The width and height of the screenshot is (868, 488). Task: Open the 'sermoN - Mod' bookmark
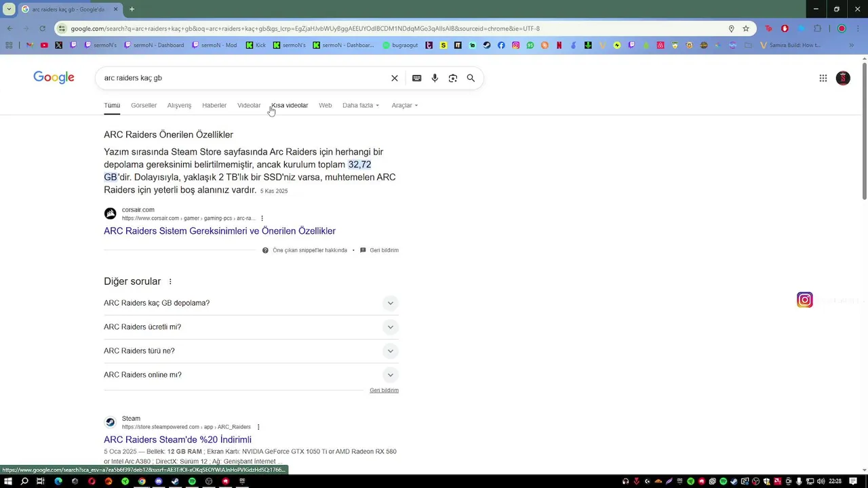(x=214, y=45)
